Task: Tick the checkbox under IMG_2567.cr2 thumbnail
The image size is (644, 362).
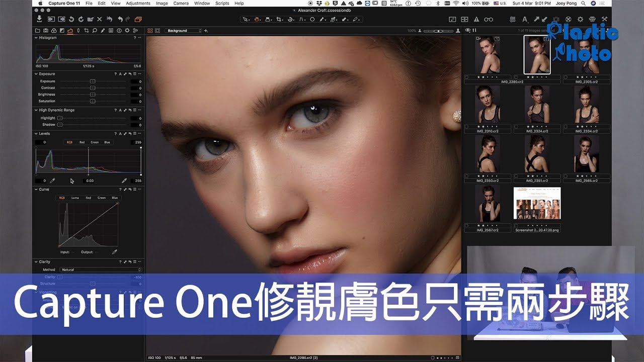Action: point(467,225)
